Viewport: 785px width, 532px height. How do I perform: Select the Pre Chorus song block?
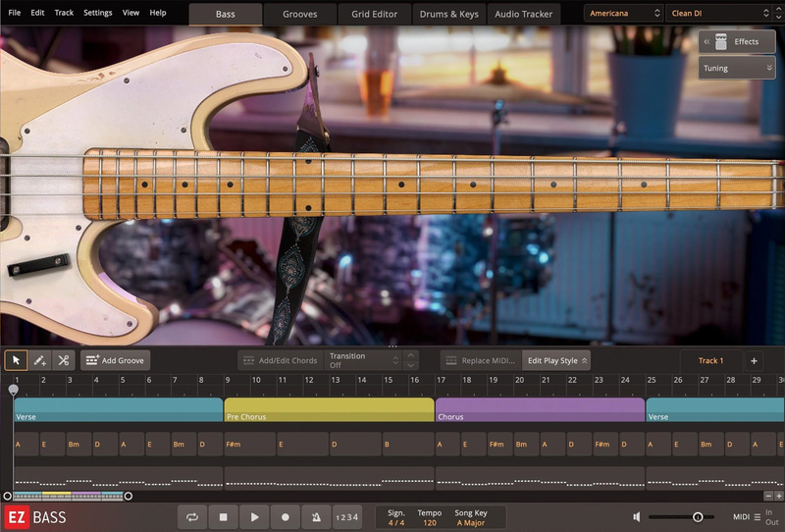click(329, 409)
